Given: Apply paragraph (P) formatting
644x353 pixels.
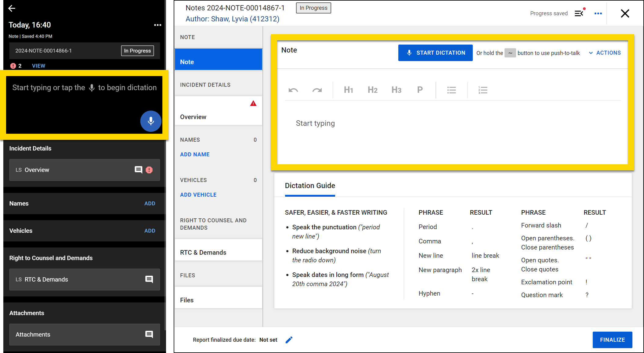Looking at the screenshot, I should [420, 90].
